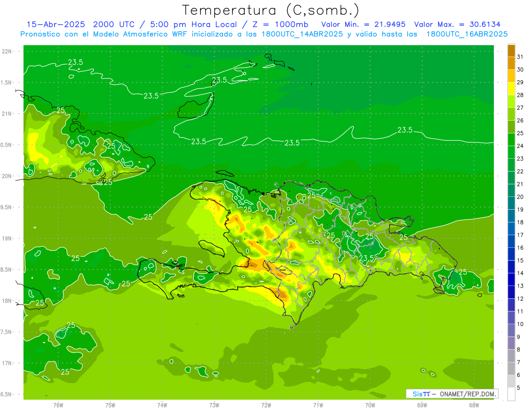Select the blue swatch between 15 and 16
This screenshot has width=532, height=411.
[x=511, y=254]
